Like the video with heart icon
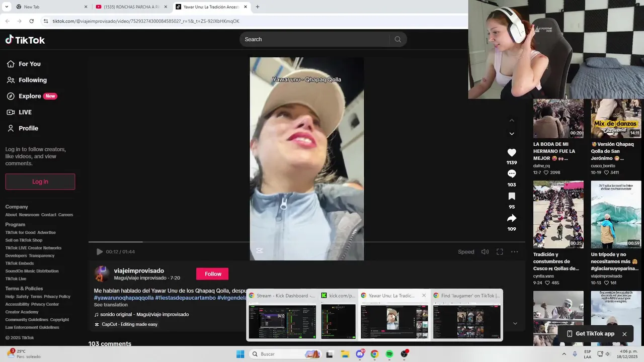The image size is (644, 362). (512, 152)
